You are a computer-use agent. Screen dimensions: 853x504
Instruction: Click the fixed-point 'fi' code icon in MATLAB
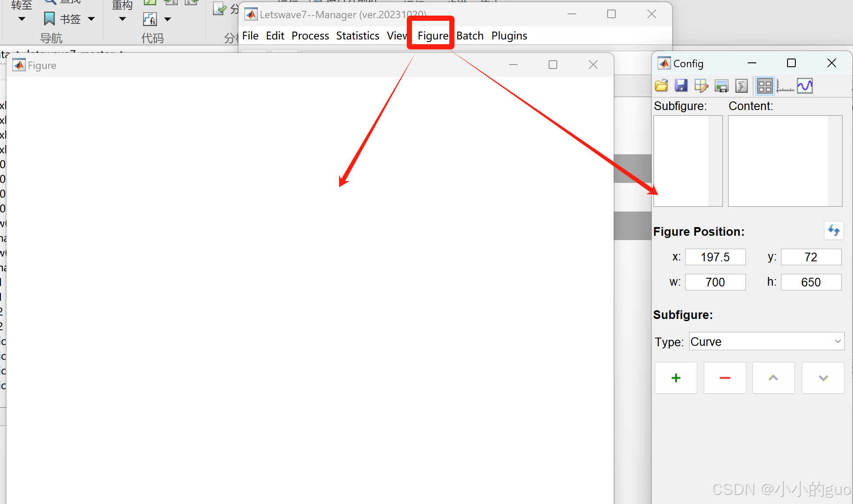coord(150,19)
